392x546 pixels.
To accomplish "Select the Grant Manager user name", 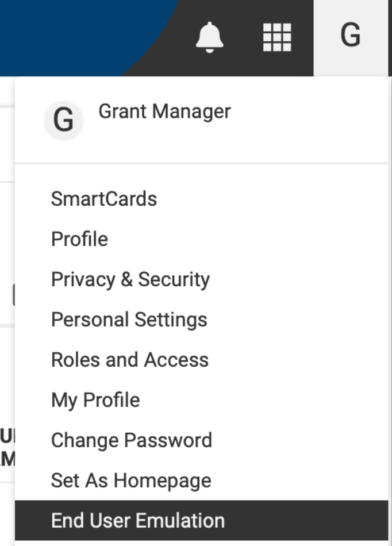I will (x=164, y=111).
